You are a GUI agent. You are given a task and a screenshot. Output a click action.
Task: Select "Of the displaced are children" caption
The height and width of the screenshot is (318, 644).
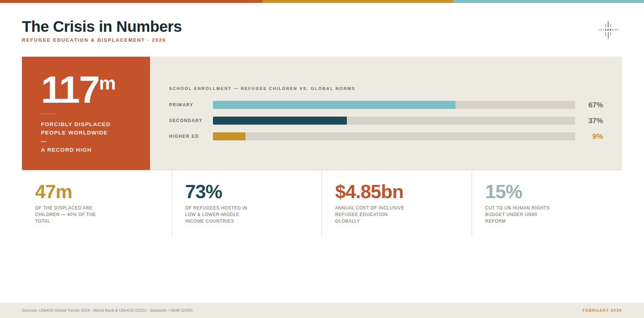click(65, 215)
